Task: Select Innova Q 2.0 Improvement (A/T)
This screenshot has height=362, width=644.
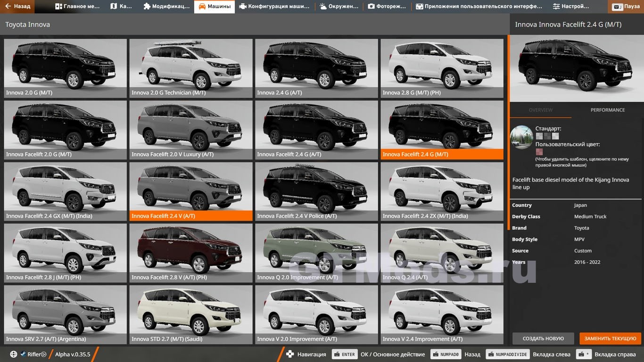Action: [x=316, y=253]
